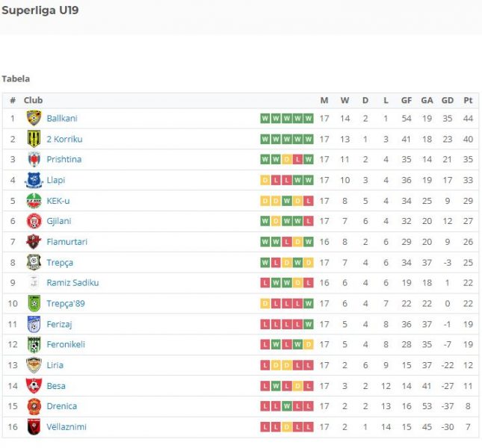
Task: Open the Ramiz Sadiku team link
Action: 72,283
